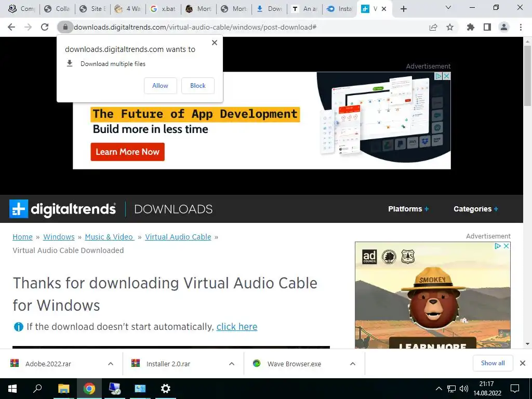Click Learn More Now ad button
532x399 pixels.
(x=128, y=152)
